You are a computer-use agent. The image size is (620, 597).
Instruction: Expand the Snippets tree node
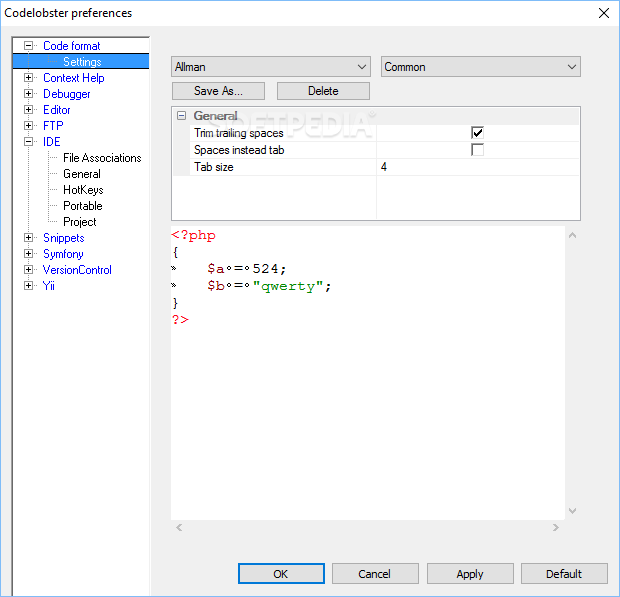tap(28, 238)
